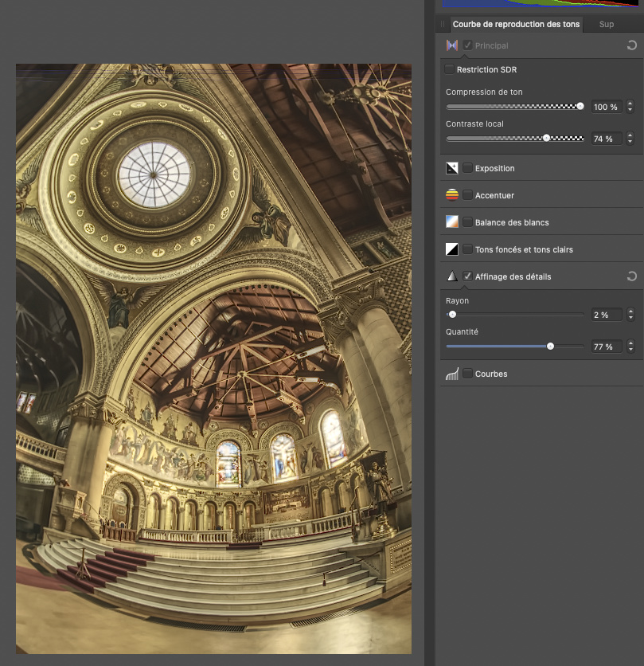Click the Exposition panel icon
Viewport: 644px width, 666px height.
tap(452, 168)
